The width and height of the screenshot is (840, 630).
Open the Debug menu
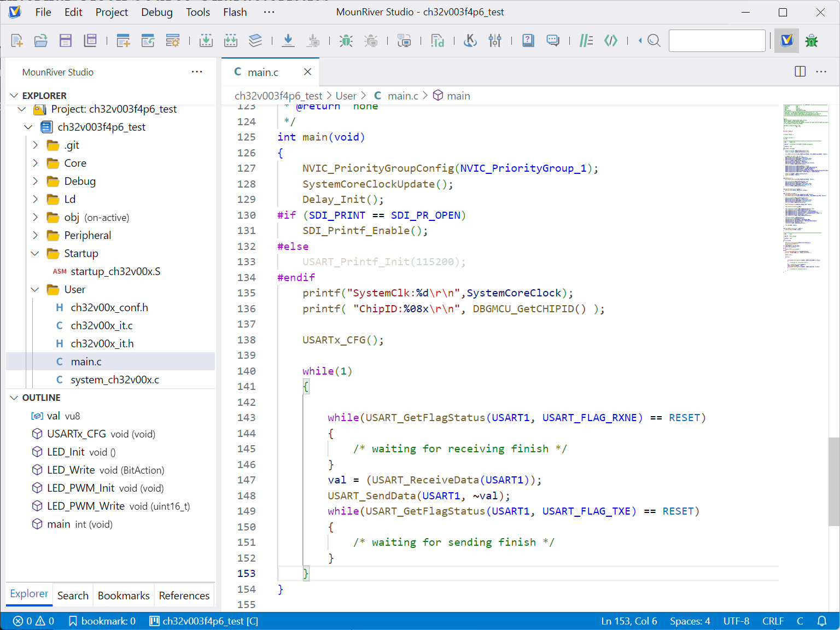(x=157, y=12)
